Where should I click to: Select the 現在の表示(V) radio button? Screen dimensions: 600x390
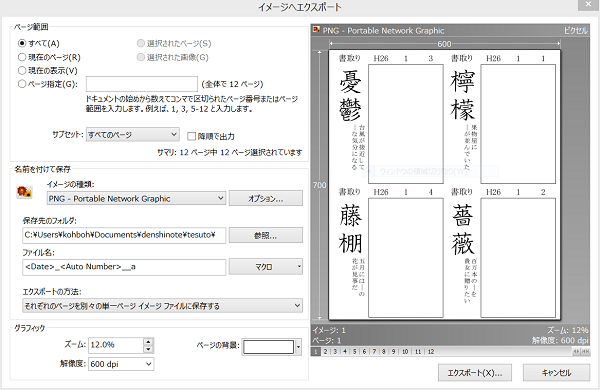click(x=22, y=70)
